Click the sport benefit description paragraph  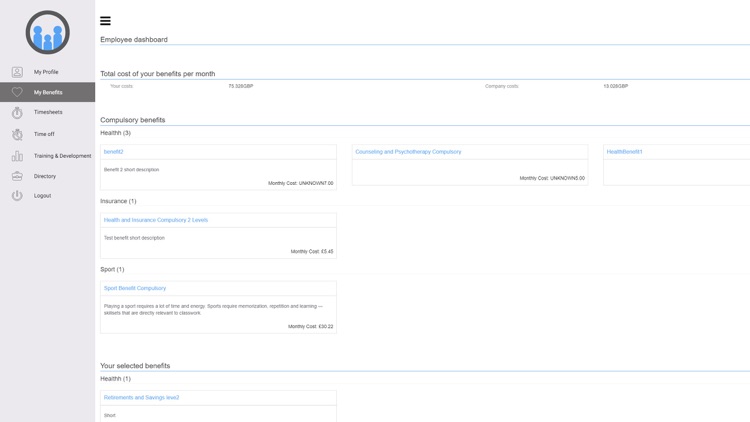tap(213, 310)
